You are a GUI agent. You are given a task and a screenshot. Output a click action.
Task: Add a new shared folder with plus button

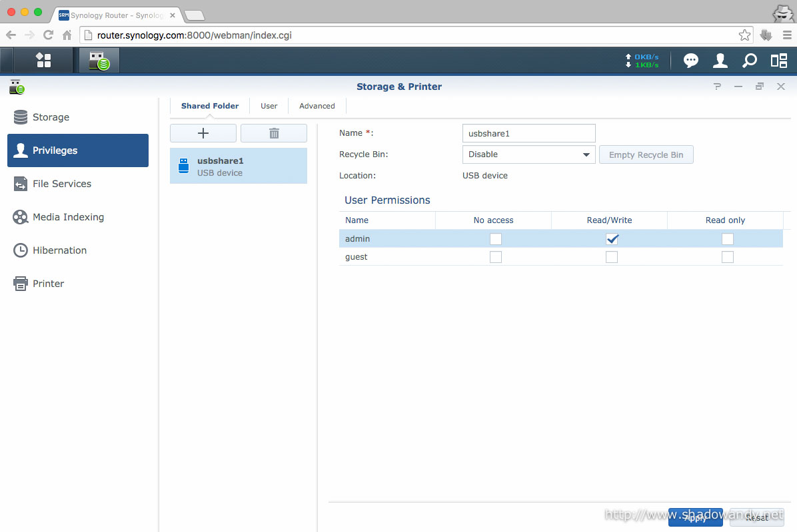pyautogui.click(x=203, y=133)
